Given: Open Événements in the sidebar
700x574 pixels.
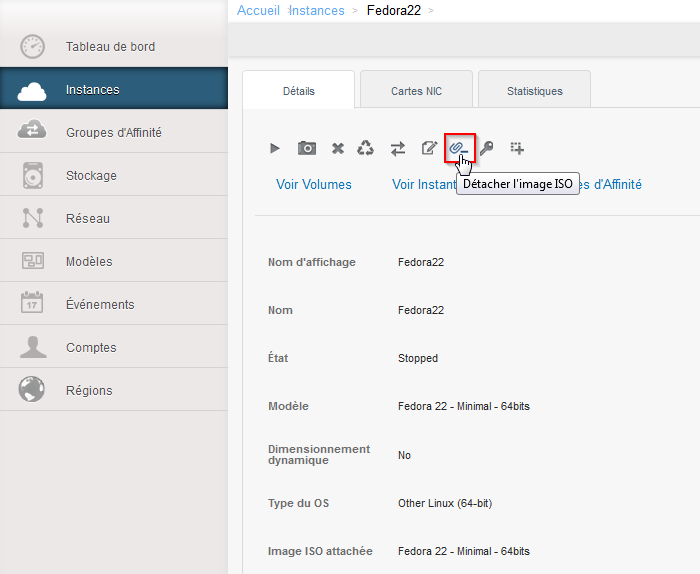Looking at the screenshot, I should point(100,305).
